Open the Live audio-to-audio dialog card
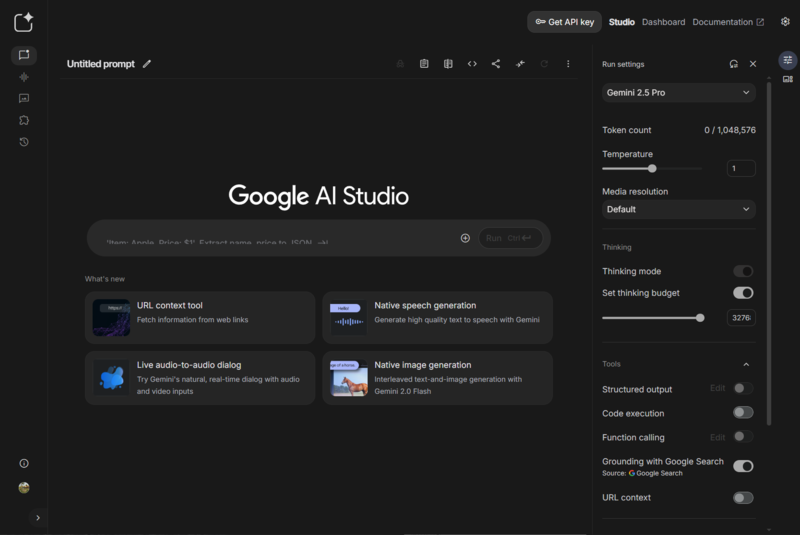Viewport: 800px width, 535px height. click(x=199, y=378)
